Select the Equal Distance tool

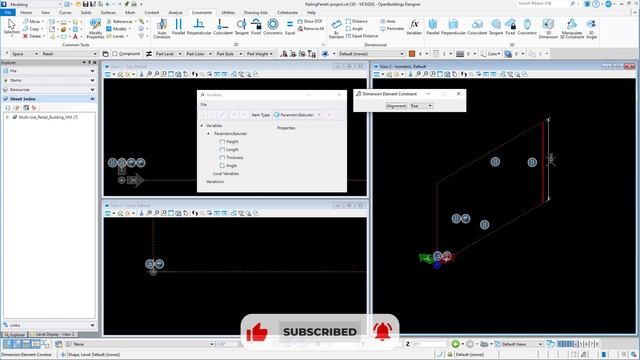point(362,36)
